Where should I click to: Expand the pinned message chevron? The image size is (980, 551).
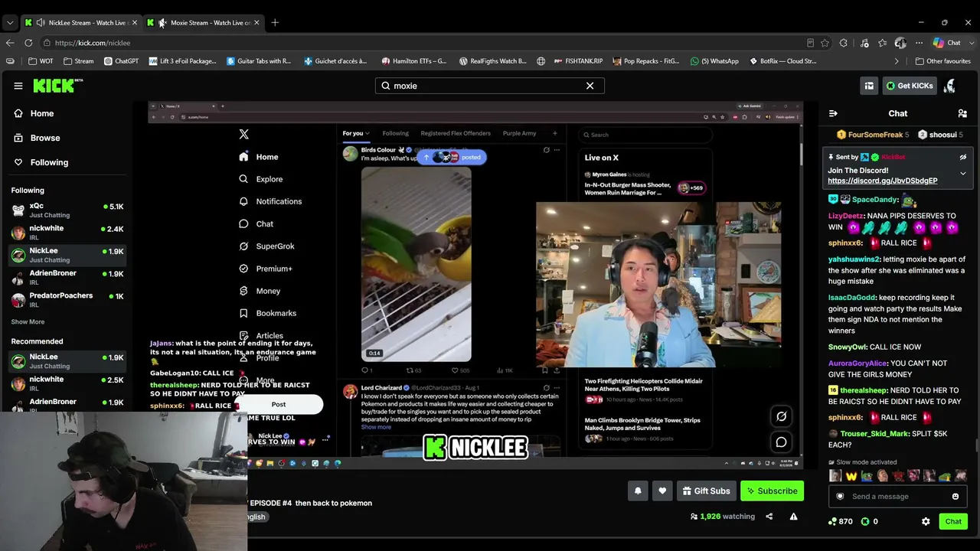963,174
